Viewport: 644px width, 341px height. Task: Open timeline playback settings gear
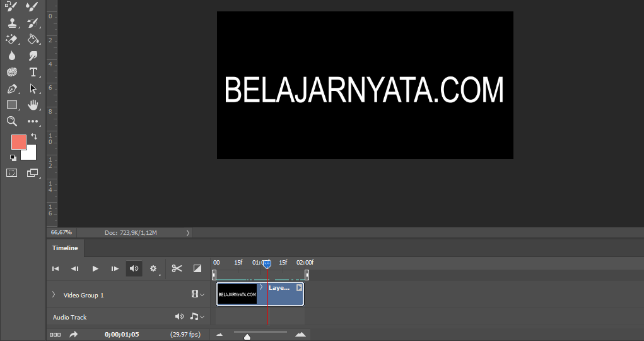pos(154,268)
